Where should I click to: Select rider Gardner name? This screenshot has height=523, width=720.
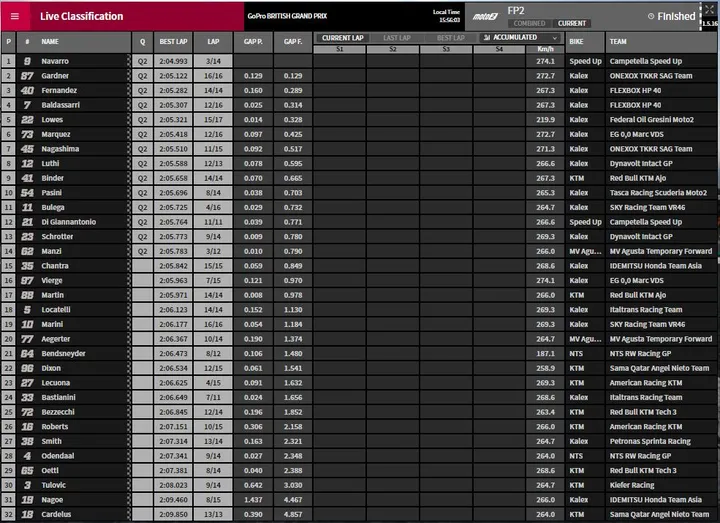pos(55,76)
